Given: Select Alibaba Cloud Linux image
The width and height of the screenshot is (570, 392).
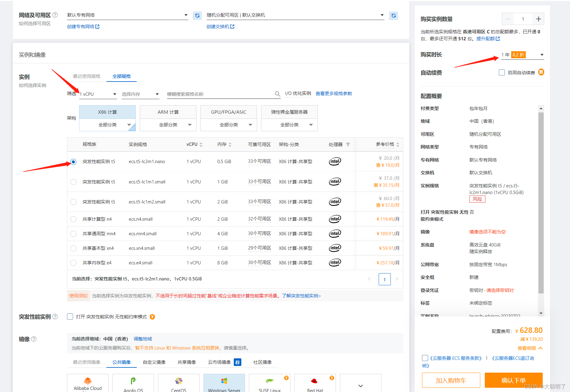Looking at the screenshot, I should pos(88,383).
